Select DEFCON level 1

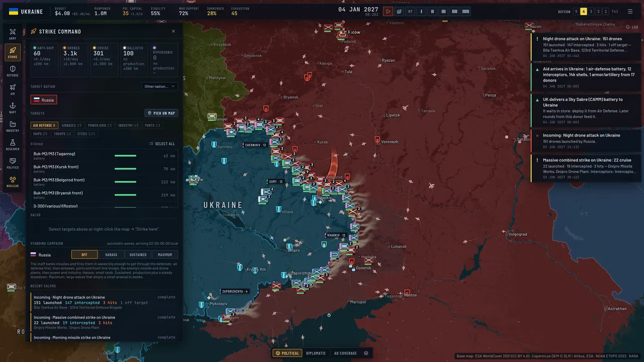click(x=606, y=12)
